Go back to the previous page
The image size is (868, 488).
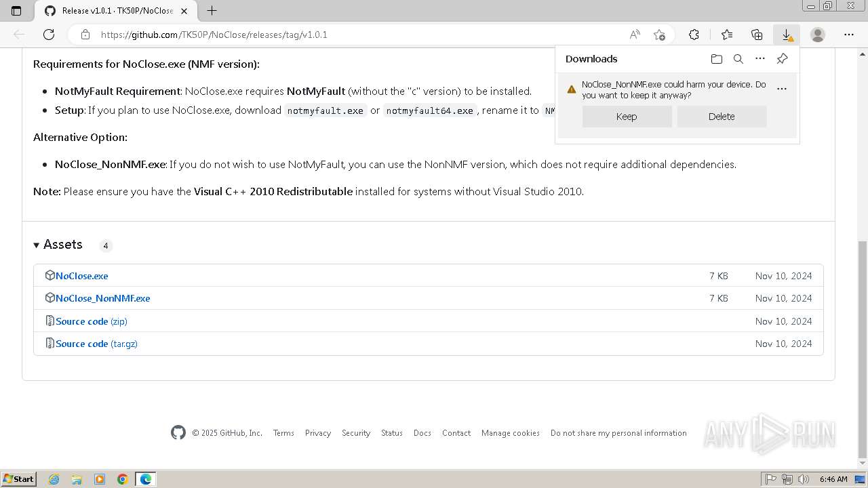click(19, 35)
